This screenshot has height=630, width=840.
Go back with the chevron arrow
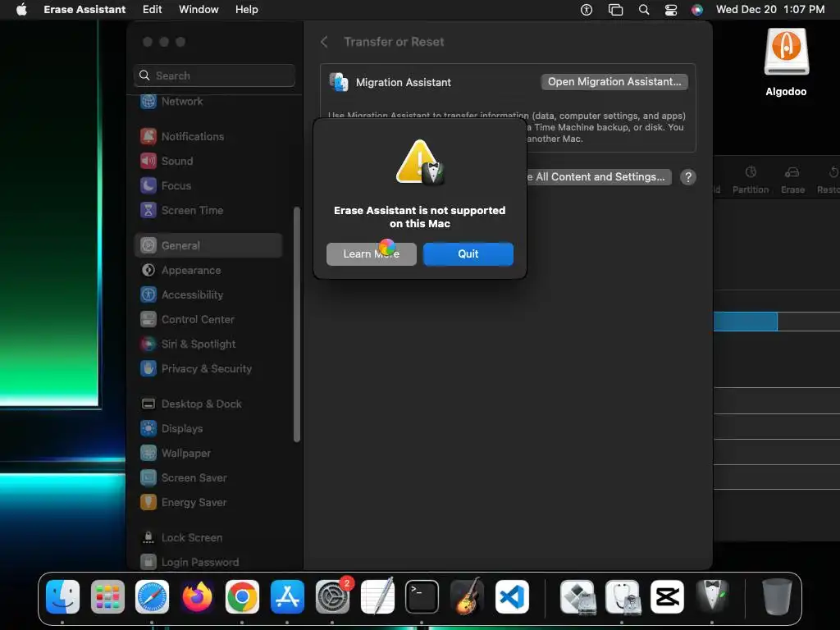(x=324, y=42)
